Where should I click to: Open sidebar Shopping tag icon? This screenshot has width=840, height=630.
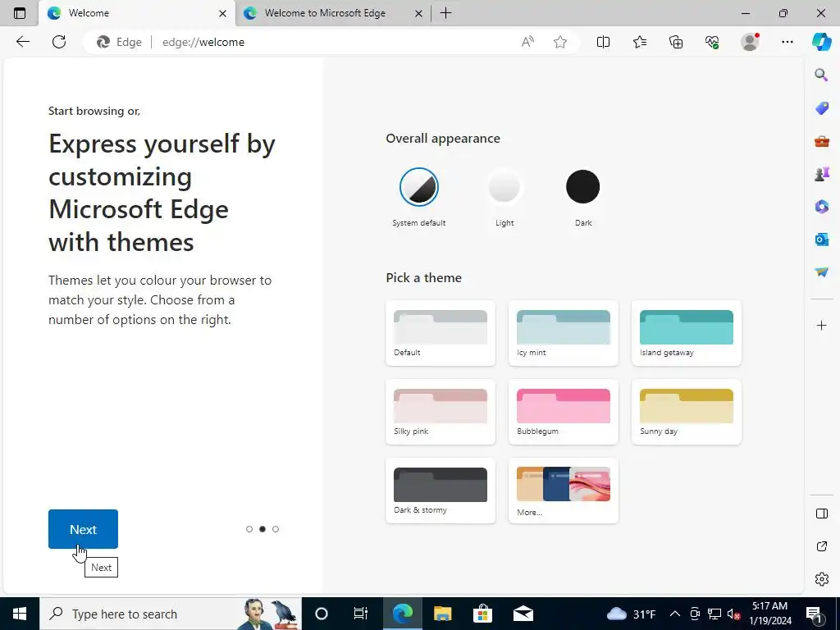click(x=821, y=108)
